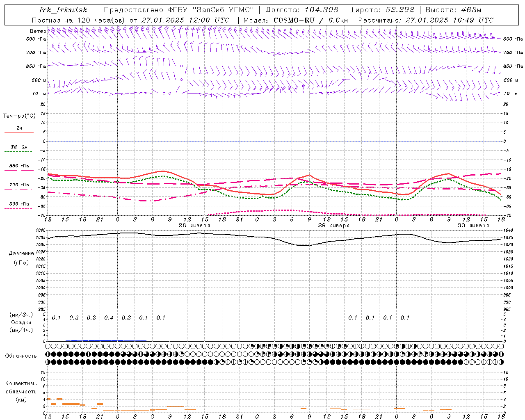525x420 pixels.
Task: Click the 'Широта: 52.292' header value
Action: (382, 10)
